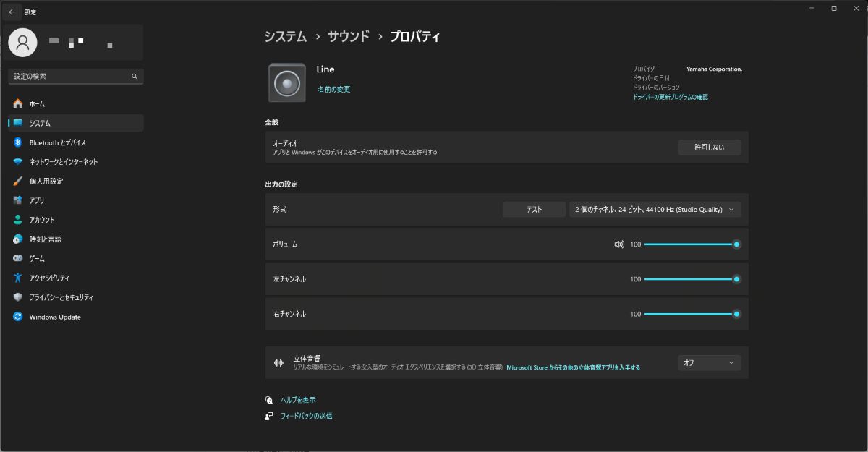Click the テスト button
868x452 pixels.
(x=534, y=210)
